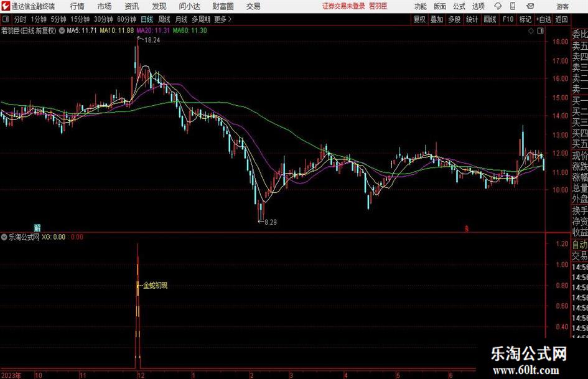
Task: Click the 自动 label in right panel
Action: (580, 245)
